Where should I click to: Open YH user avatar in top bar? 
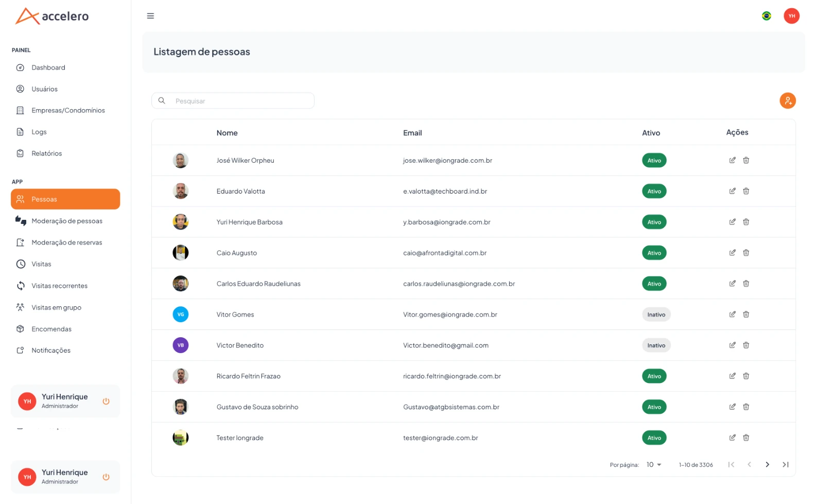tap(791, 16)
